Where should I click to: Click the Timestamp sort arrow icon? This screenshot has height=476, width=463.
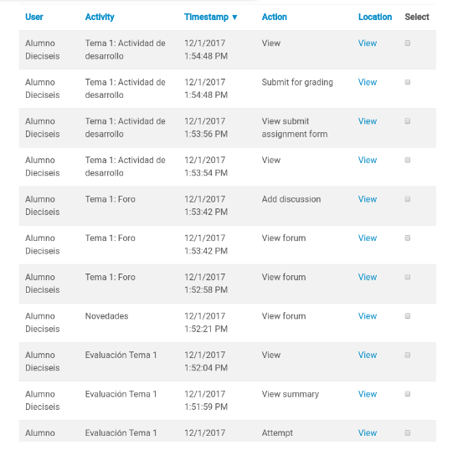click(x=234, y=18)
